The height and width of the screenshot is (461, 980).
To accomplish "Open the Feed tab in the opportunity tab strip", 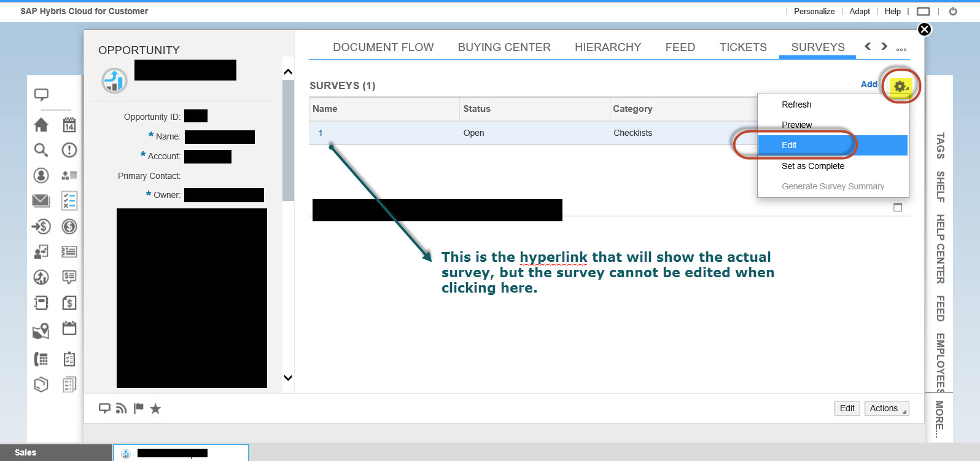I will click(x=680, y=47).
